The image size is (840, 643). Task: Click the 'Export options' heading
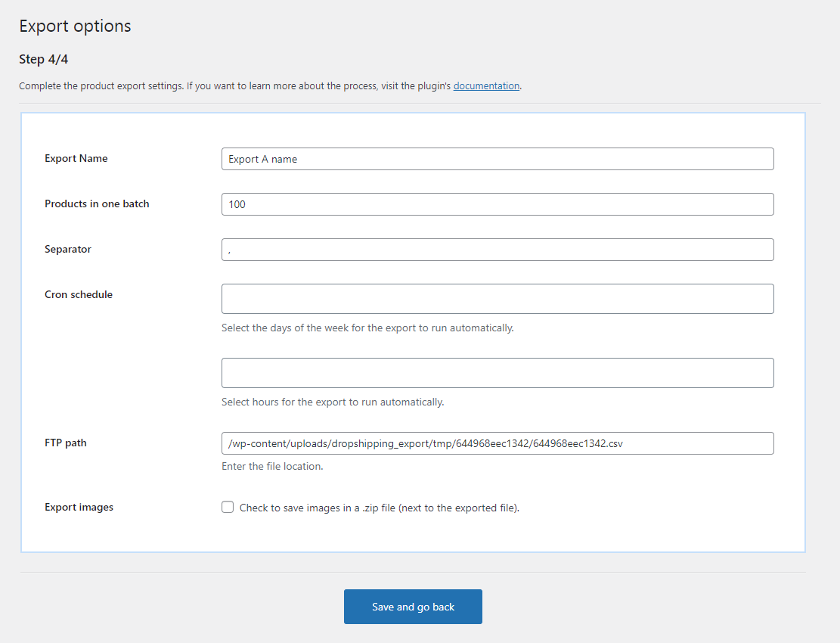pos(75,26)
